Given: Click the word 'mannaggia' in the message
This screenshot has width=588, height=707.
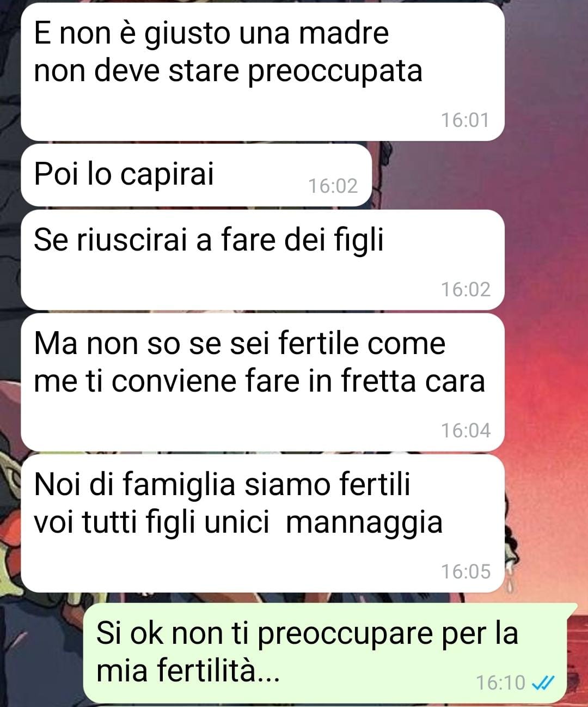Looking at the screenshot, I should click(x=364, y=523).
